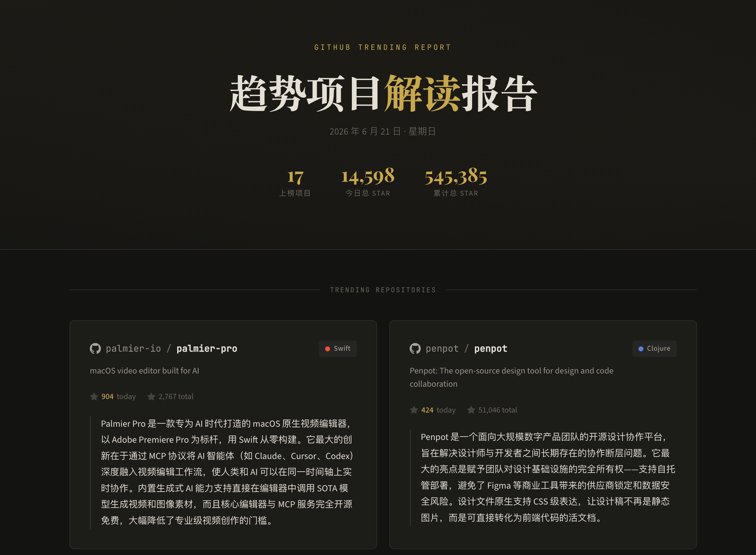
Task: Click the 14,598 今日总 STAR statistic
Action: point(368,182)
